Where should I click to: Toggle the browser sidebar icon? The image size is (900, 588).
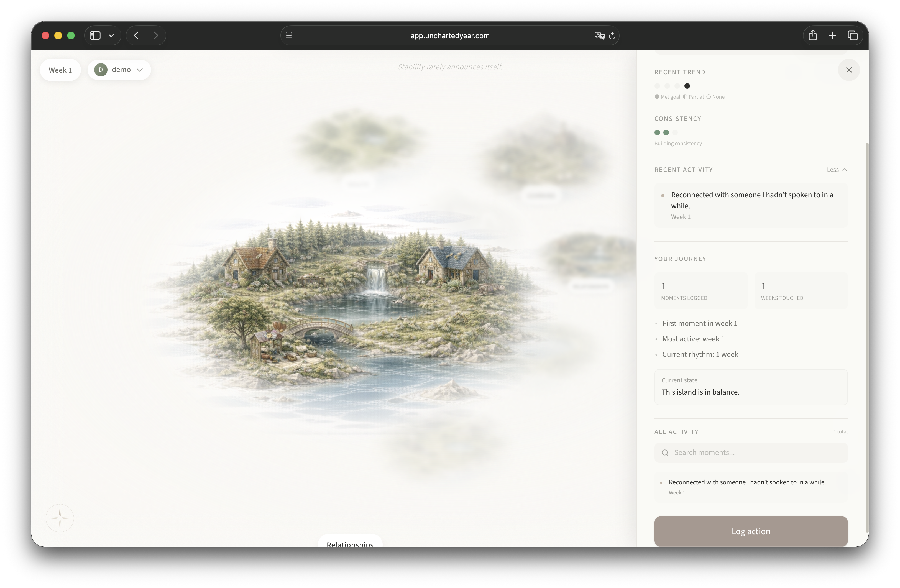(94, 35)
